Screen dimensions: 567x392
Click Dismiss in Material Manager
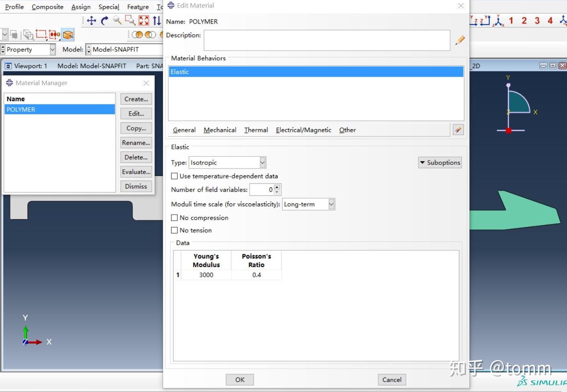(136, 186)
